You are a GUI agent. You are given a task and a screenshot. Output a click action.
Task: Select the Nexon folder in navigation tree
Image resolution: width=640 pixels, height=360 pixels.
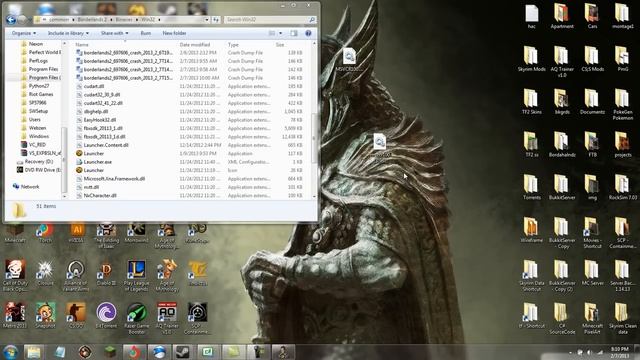(x=36, y=44)
